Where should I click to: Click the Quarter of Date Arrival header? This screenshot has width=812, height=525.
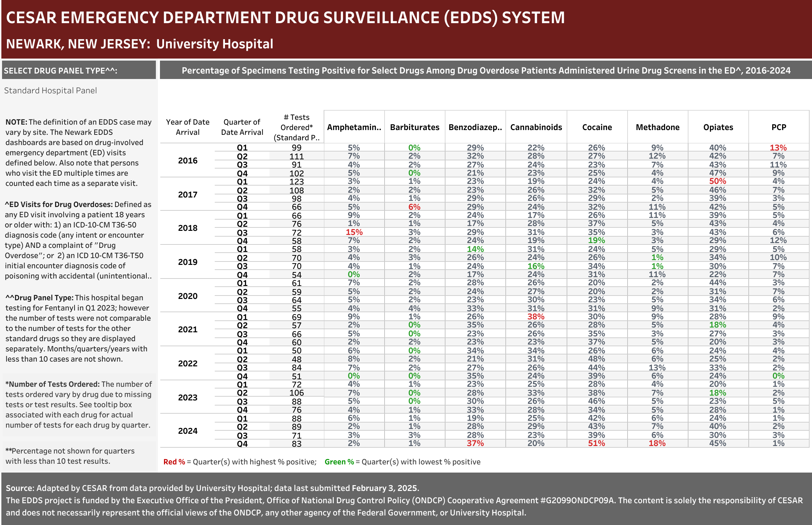[242, 127]
